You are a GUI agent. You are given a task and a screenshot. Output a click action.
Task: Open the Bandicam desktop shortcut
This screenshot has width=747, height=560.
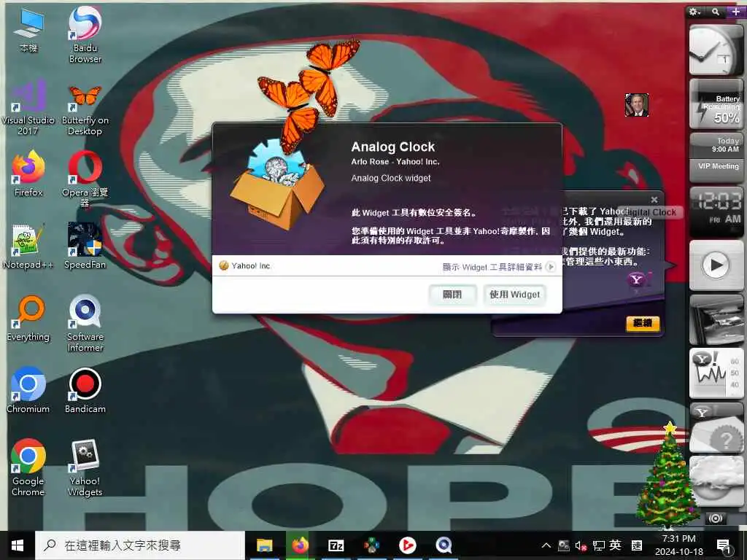[x=85, y=390]
